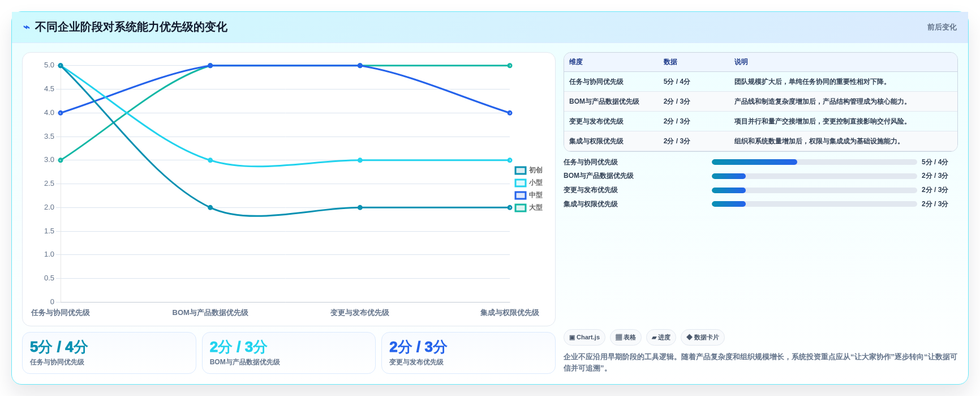Select table row BOM与产品数据优先级
The height and width of the screenshot is (396, 980).
[x=760, y=101]
